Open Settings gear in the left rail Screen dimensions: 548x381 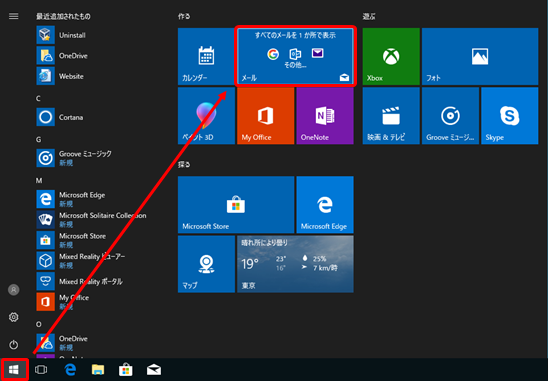pyautogui.click(x=14, y=317)
